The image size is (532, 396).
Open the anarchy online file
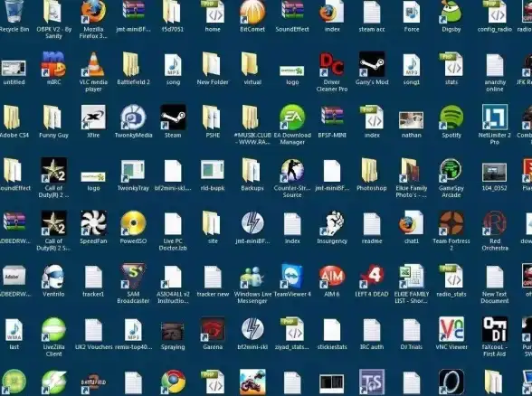click(495, 65)
